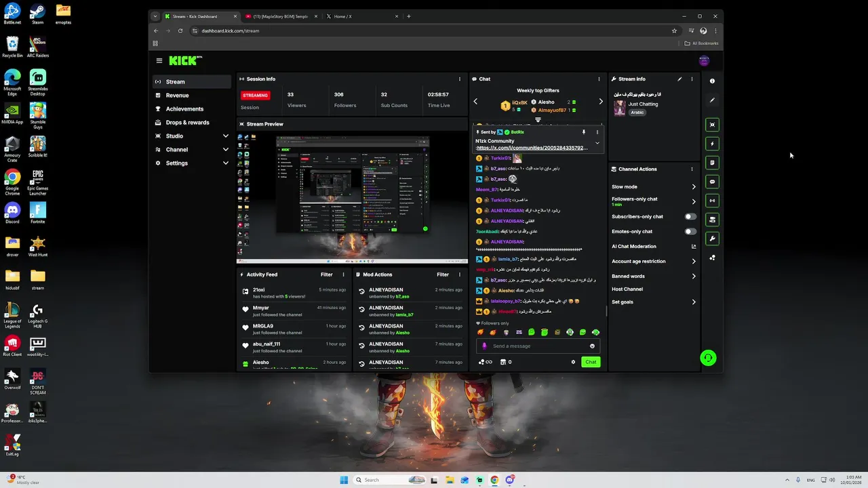Open the profile avatar in Kick header
The height and width of the screenshot is (488, 868).
coord(704,60)
